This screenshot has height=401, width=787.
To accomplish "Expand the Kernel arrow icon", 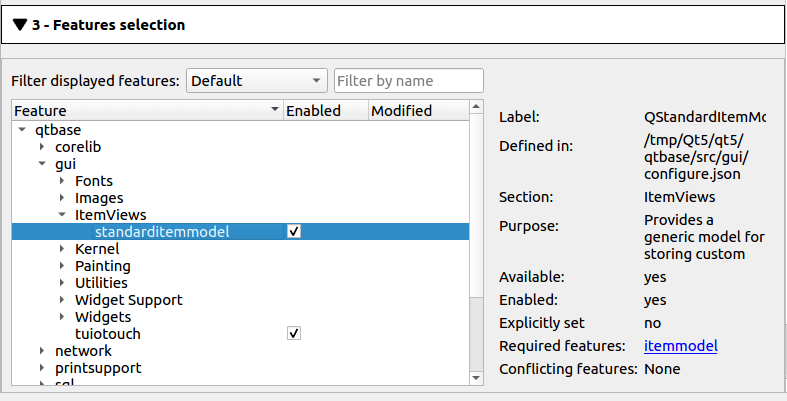I will pos(62,249).
